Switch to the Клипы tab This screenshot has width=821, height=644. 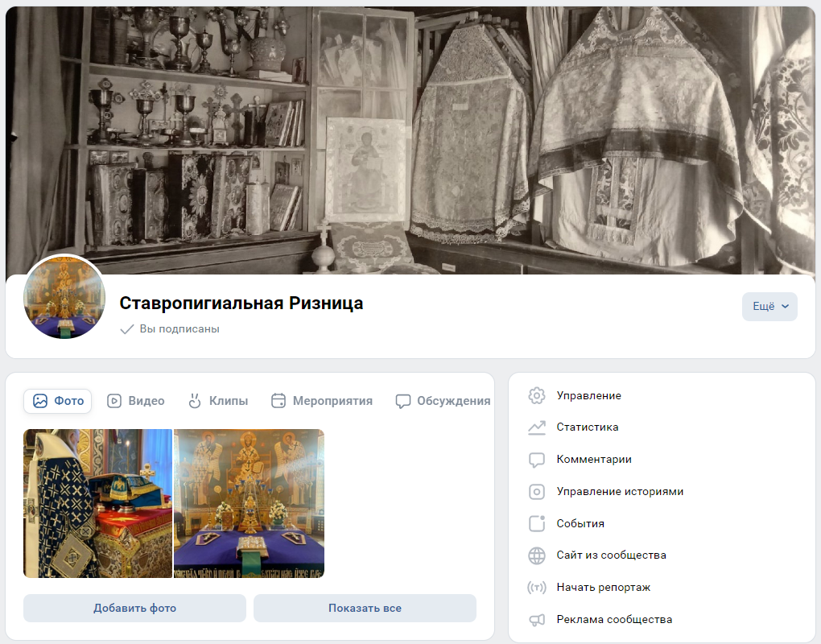218,401
